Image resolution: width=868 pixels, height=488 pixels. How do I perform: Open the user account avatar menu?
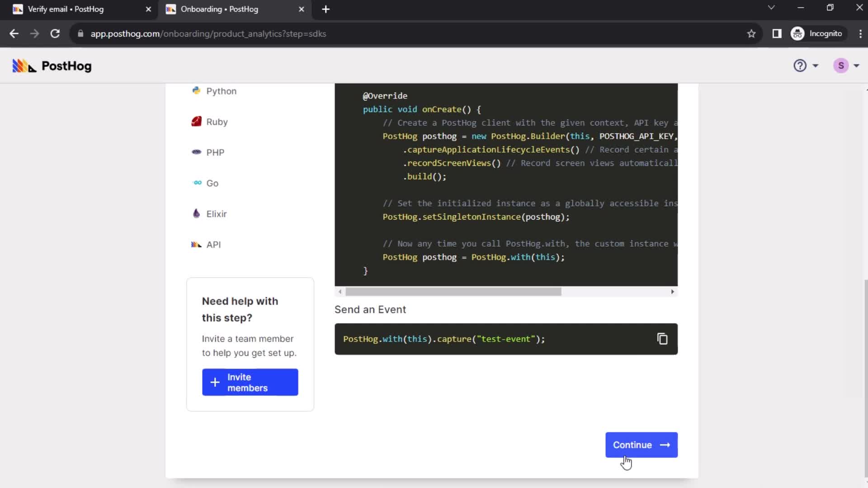pyautogui.click(x=846, y=66)
